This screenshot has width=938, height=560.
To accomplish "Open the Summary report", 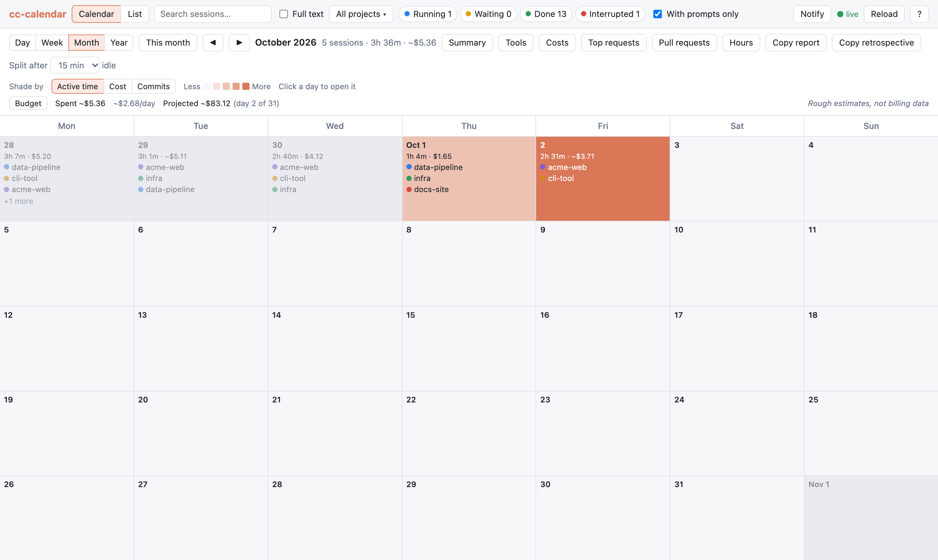I will pyautogui.click(x=467, y=43).
